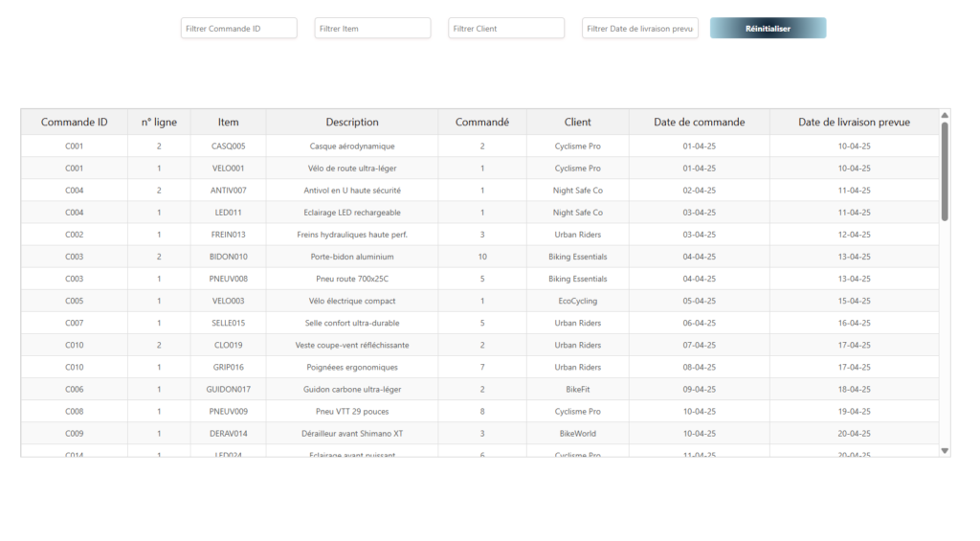Sort by the Client column header
This screenshot has height=541, width=980.
point(578,122)
